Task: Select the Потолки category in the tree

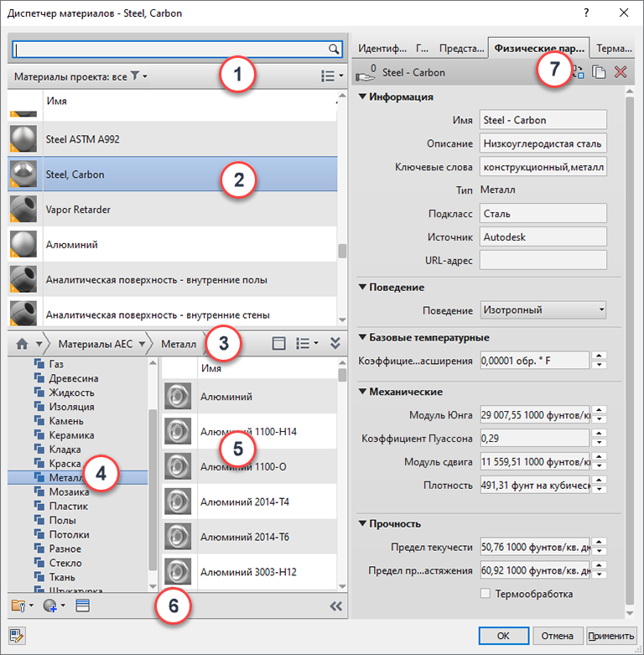Action: pyautogui.click(x=69, y=534)
